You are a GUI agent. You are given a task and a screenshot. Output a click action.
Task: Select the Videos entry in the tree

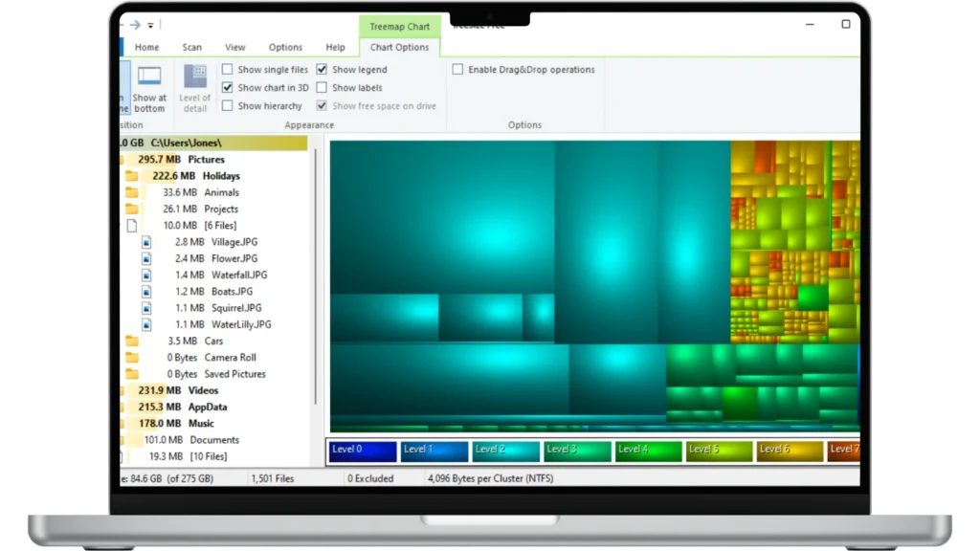pos(203,390)
